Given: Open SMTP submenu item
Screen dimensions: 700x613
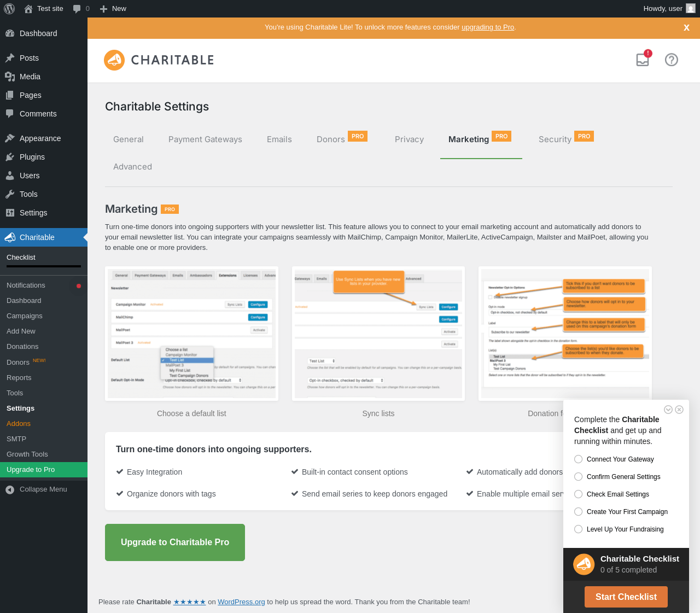Looking at the screenshot, I should coord(44,439).
